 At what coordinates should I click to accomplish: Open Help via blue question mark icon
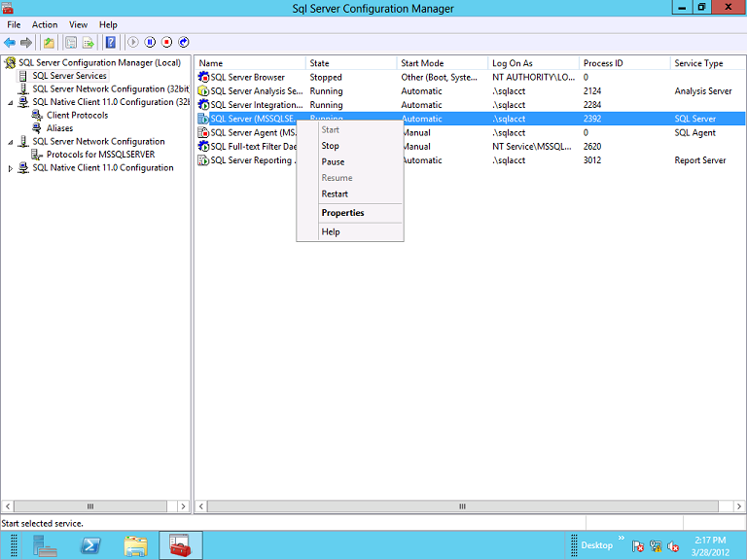(111, 43)
